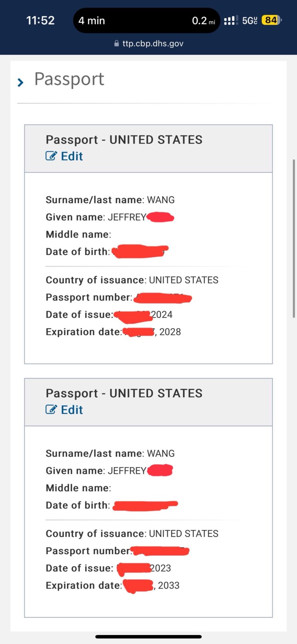This screenshot has width=297, height=644.
Task: Click the pencil Edit icon on second passport
Action: (51, 409)
